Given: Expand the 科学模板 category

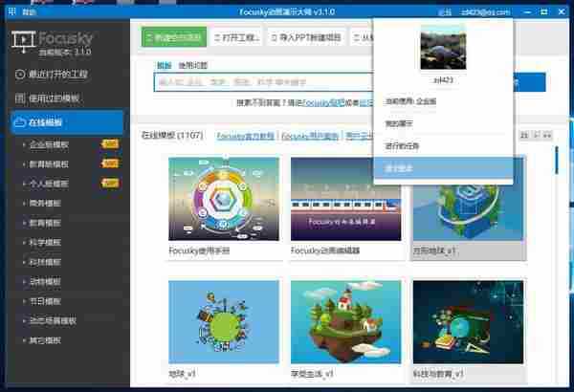Looking at the screenshot, I should coord(45,242).
